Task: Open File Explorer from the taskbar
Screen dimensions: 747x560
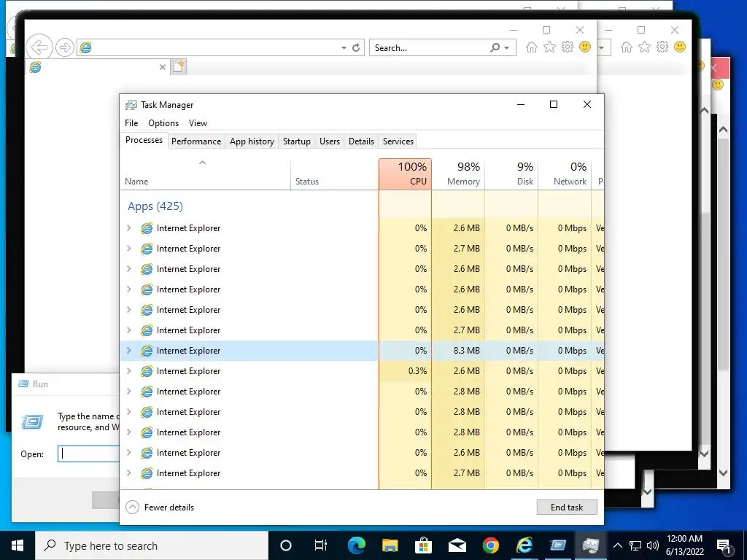Action: (390, 545)
